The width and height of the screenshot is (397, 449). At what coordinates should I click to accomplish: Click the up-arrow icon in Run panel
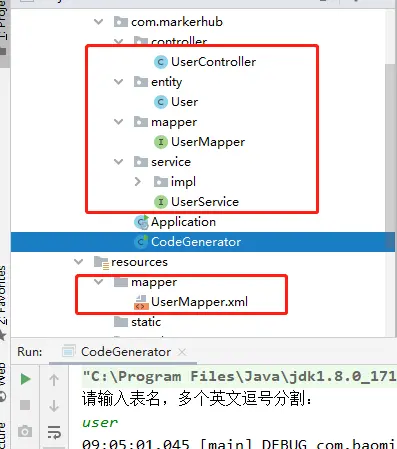(54, 380)
